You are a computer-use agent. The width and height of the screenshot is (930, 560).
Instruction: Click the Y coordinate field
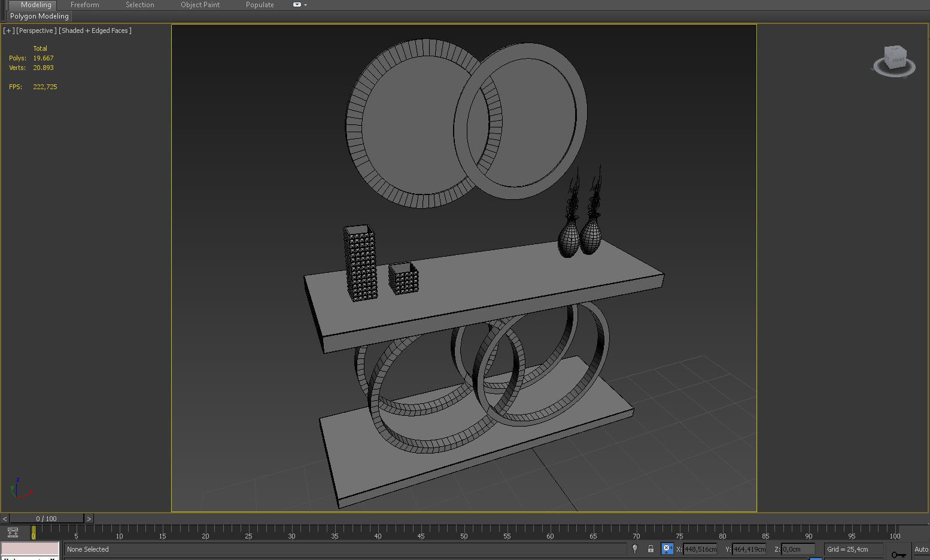[x=749, y=549]
